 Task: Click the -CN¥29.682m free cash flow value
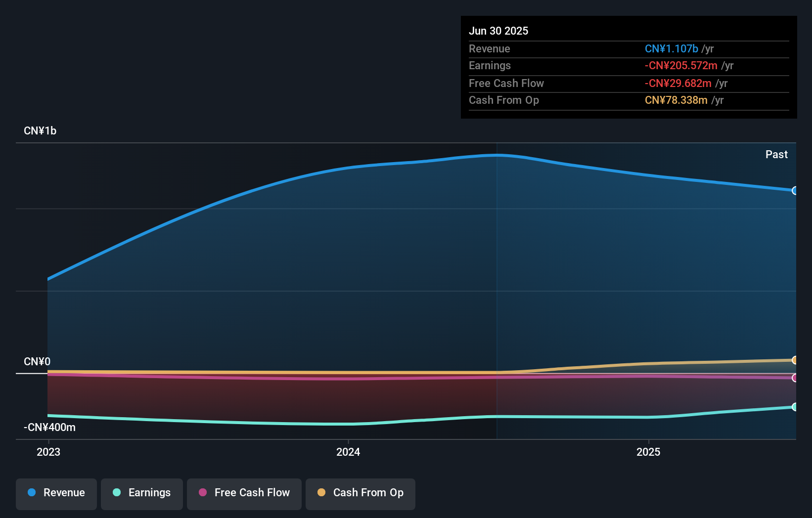click(678, 83)
